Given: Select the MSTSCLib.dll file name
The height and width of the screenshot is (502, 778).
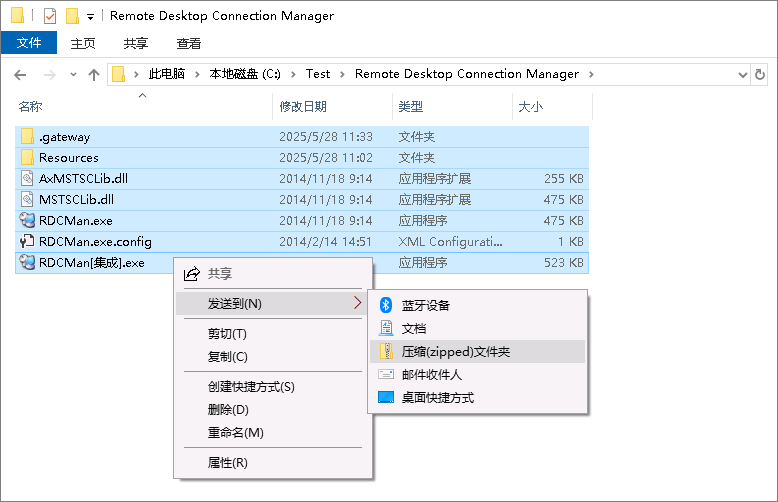Looking at the screenshot, I should pyautogui.click(x=76, y=199).
